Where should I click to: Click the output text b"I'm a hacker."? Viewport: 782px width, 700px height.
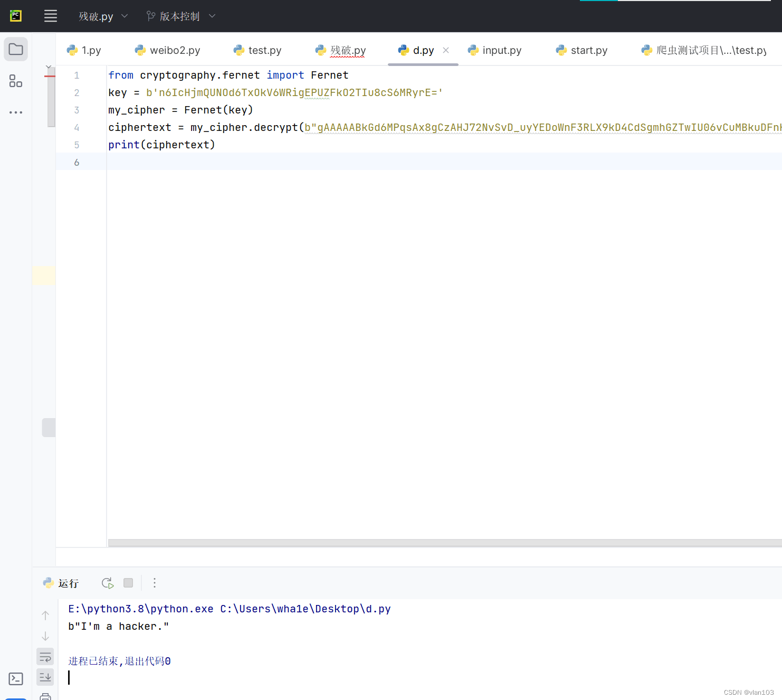tap(119, 626)
